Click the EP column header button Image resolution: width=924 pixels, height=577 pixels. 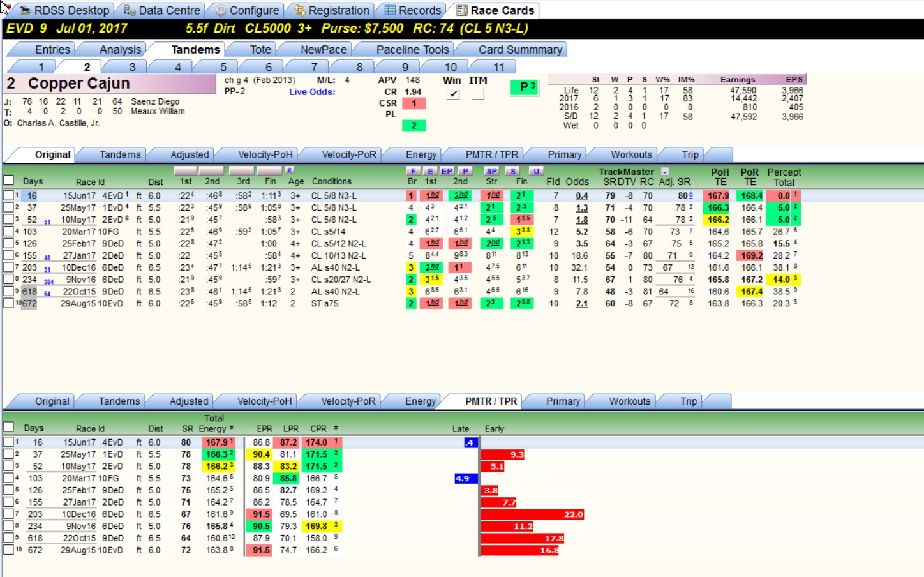coord(447,171)
